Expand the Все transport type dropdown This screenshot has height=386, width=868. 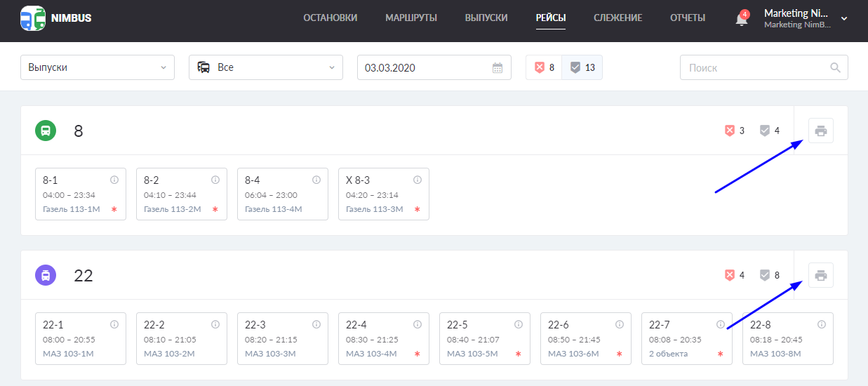(x=266, y=67)
